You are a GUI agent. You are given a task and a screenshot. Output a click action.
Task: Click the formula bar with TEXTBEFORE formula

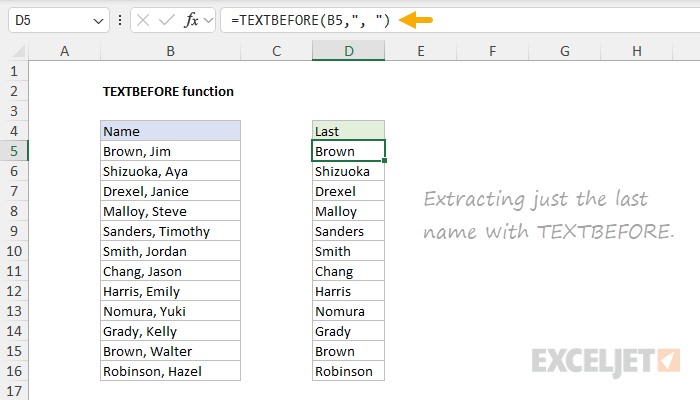click(x=460, y=20)
